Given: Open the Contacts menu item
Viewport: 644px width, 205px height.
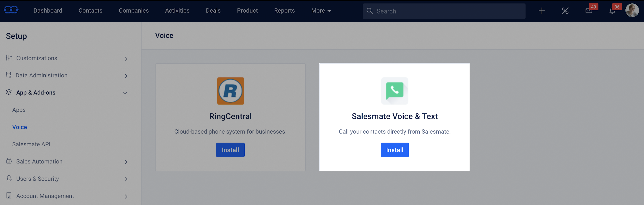Looking at the screenshot, I should pyautogui.click(x=90, y=11).
